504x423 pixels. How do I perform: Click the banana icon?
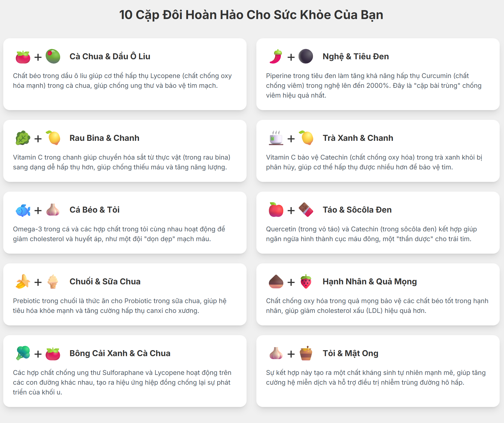(23, 281)
